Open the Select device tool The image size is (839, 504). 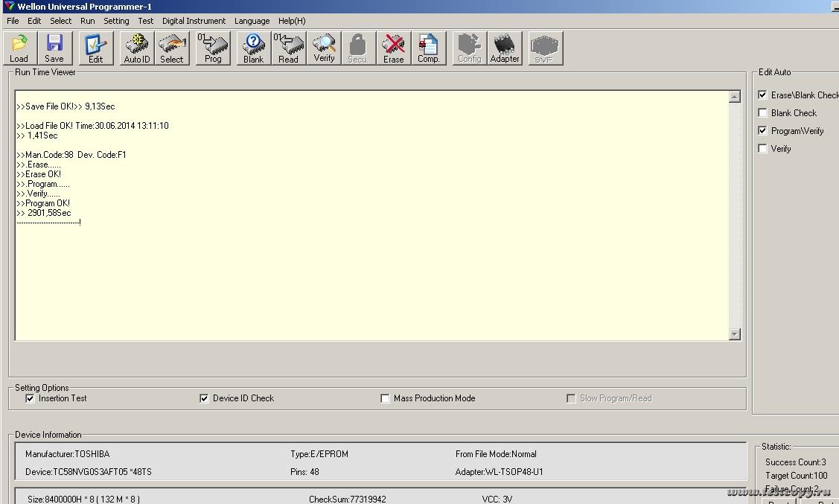click(172, 48)
